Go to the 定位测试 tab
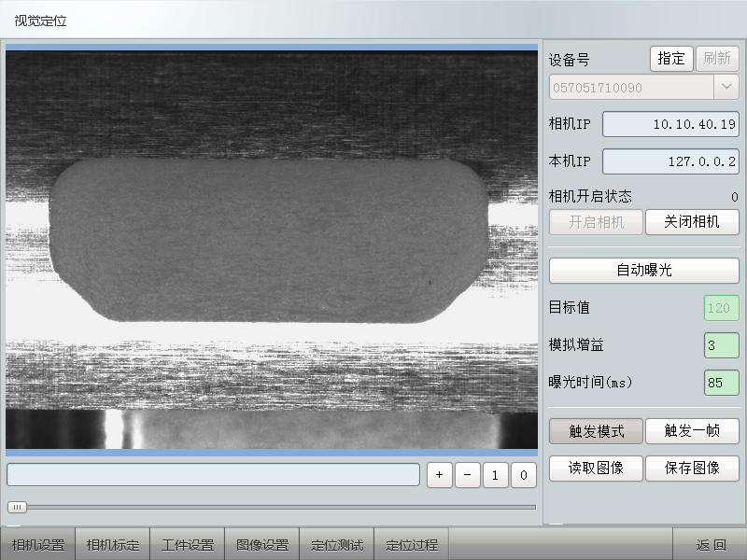Viewport: 747px width, 560px height. point(336,545)
